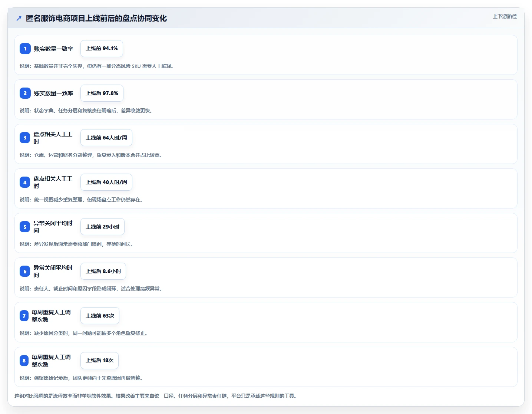The image size is (532, 414).
Task: Click the 上线前 94.1% value chip
Action: [102, 49]
